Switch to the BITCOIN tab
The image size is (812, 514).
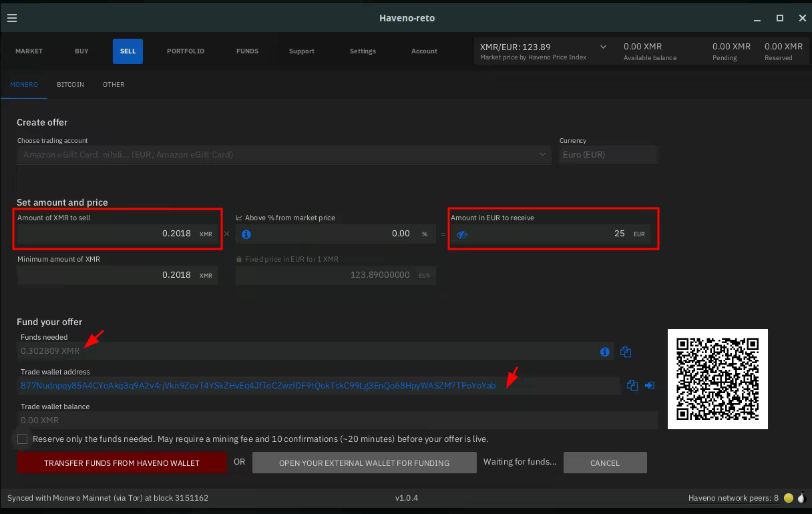tap(70, 85)
